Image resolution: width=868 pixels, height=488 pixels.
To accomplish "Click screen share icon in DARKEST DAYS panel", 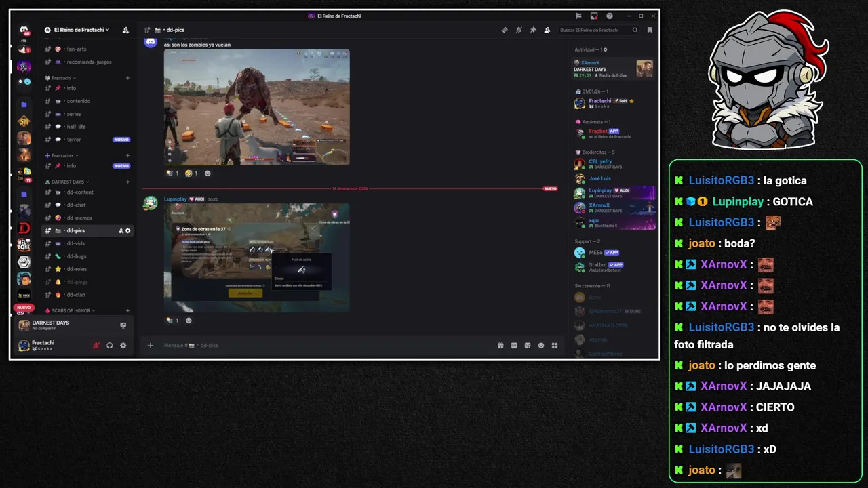I will click(x=123, y=325).
